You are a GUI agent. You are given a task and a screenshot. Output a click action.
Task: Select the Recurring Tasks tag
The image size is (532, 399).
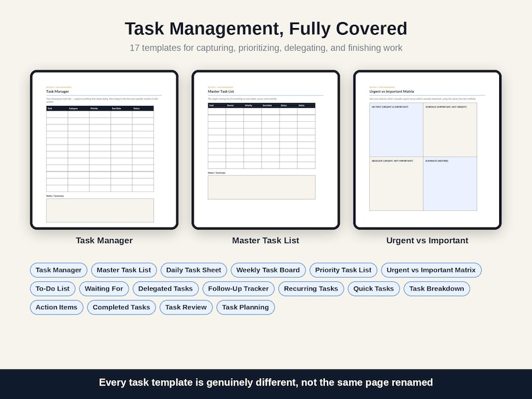pyautogui.click(x=311, y=289)
